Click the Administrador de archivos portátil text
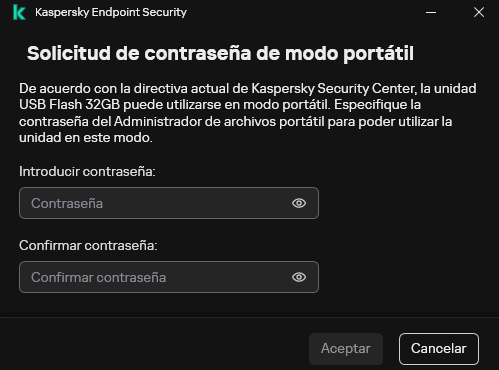The height and width of the screenshot is (370, 499). pyautogui.click(x=219, y=121)
